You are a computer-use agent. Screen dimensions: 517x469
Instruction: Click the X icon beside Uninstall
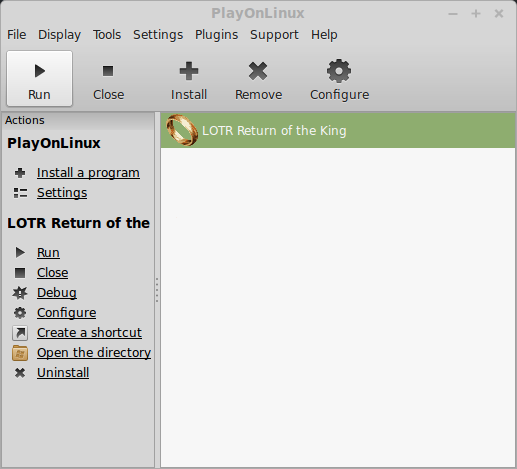pyautogui.click(x=20, y=373)
